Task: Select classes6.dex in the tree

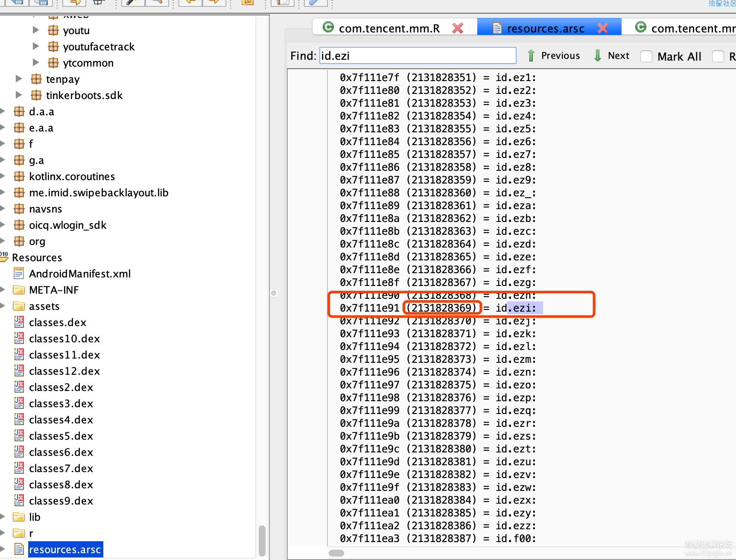Action: point(61,452)
